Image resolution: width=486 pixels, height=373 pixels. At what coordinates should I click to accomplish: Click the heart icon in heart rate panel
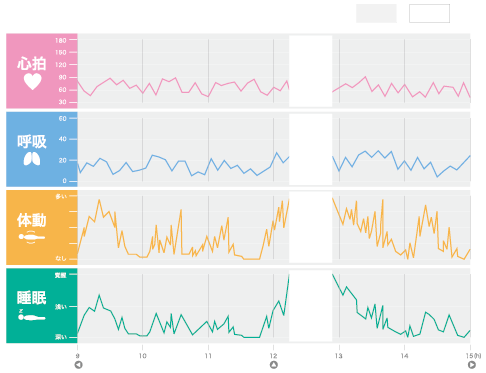pyautogui.click(x=33, y=81)
